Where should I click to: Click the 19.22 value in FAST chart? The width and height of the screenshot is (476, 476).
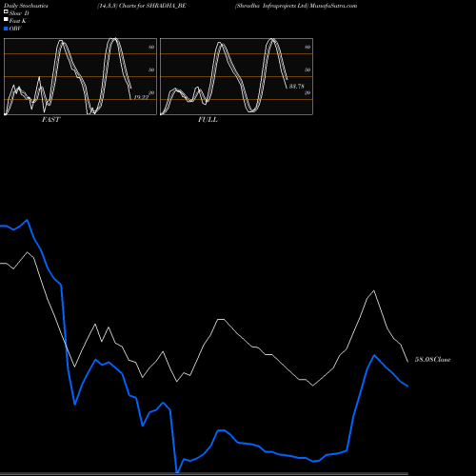(141, 97)
